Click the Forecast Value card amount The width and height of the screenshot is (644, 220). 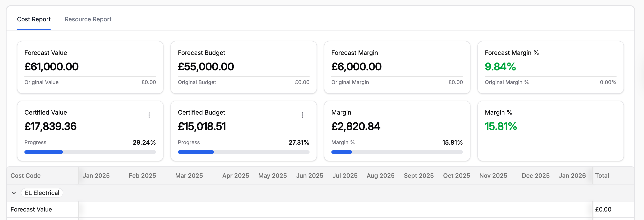click(51, 67)
